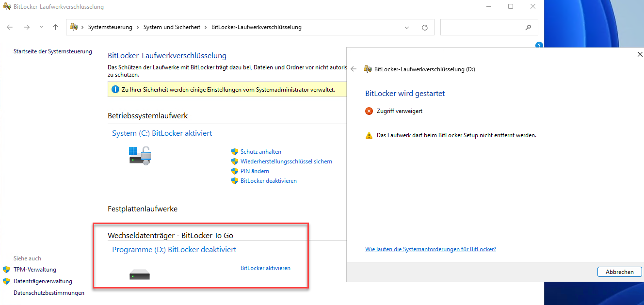644x305 pixels.
Task: Open recent locations dropdown arrow
Action: 41,27
